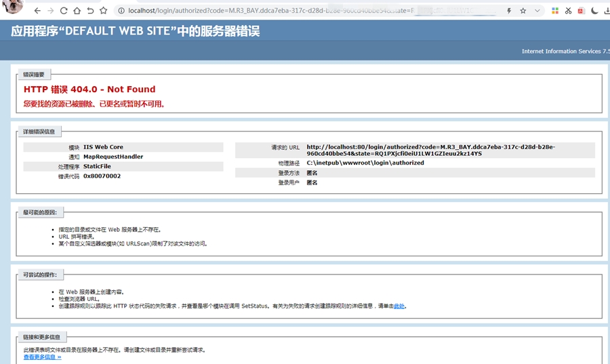
Task: Reload the page with refresh icon
Action: point(64,11)
